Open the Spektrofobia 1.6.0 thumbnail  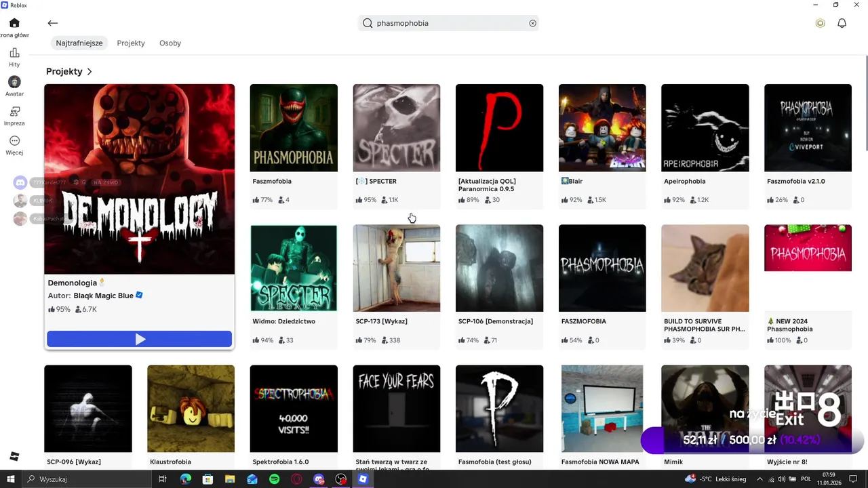(x=294, y=409)
